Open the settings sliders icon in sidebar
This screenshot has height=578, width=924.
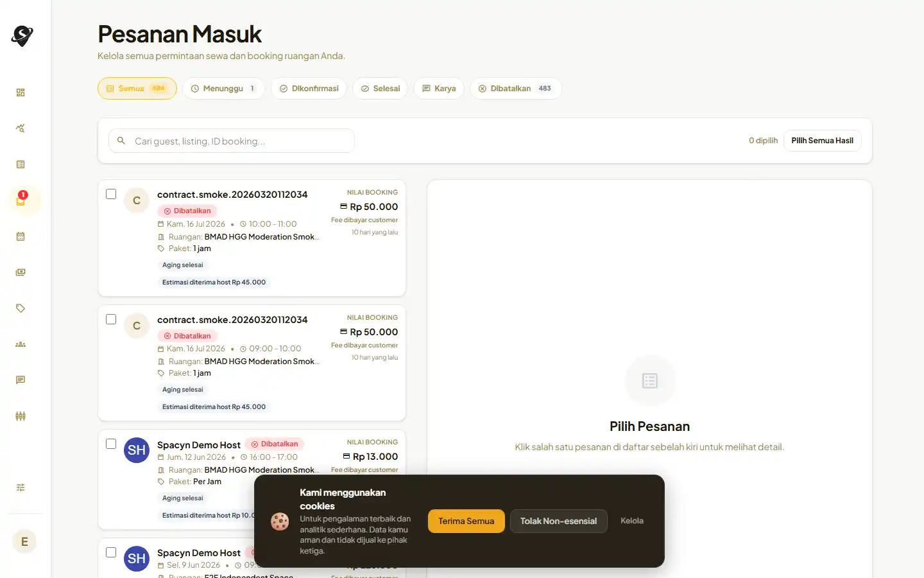pos(21,487)
